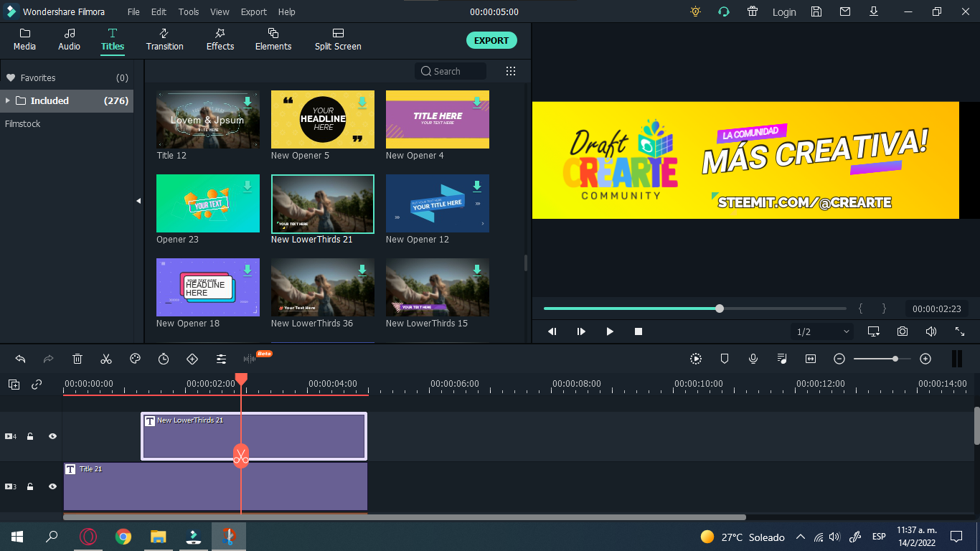Click the timeline zoom slider handle
This screenshot has height=551, width=980.
point(895,359)
